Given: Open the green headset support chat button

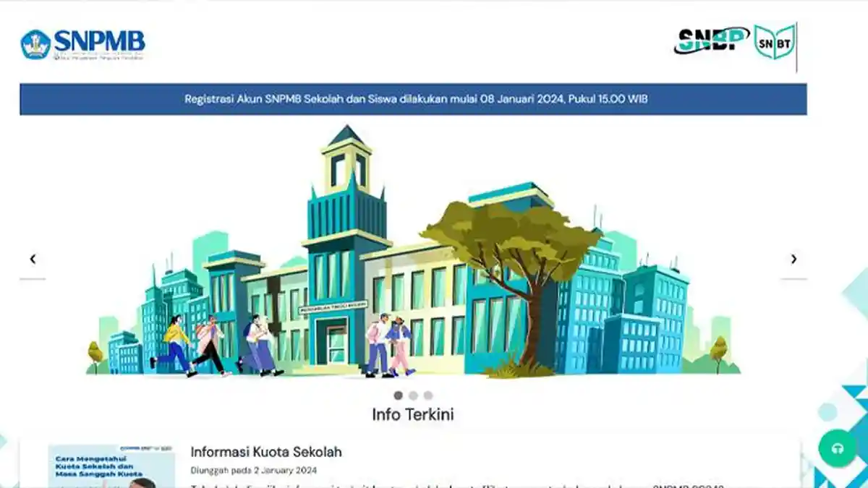Looking at the screenshot, I should click(838, 448).
